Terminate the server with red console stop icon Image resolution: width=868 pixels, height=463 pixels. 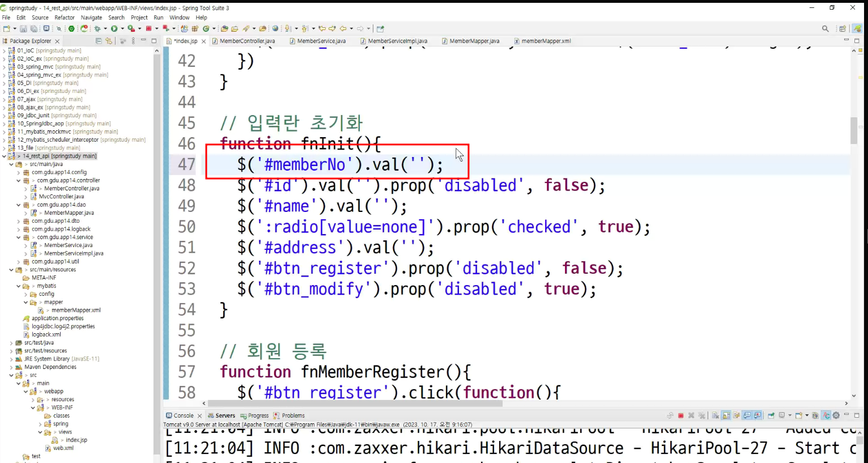pyautogui.click(x=680, y=415)
